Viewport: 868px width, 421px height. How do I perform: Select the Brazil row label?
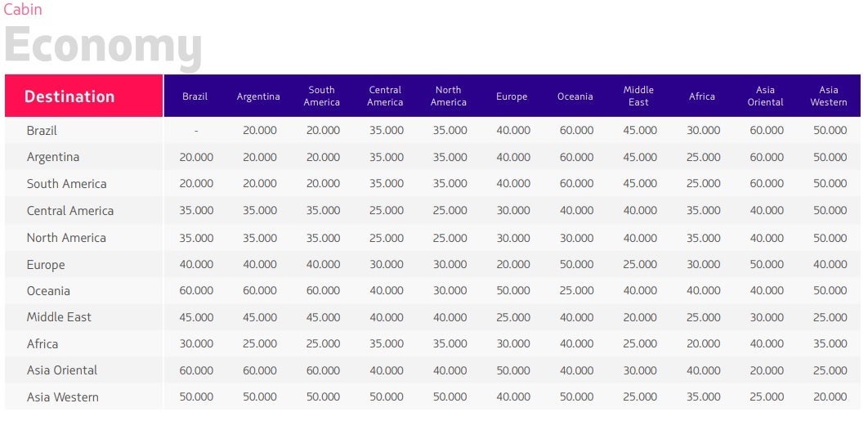(42, 131)
